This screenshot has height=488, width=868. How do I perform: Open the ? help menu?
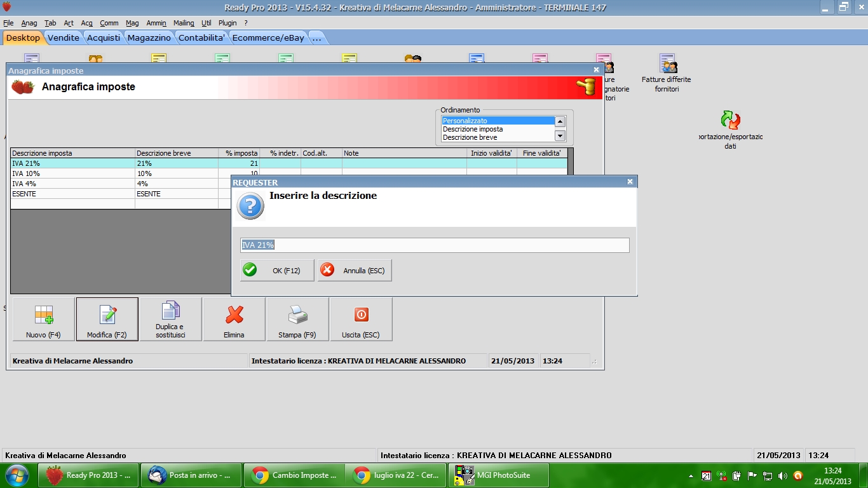[x=246, y=23]
